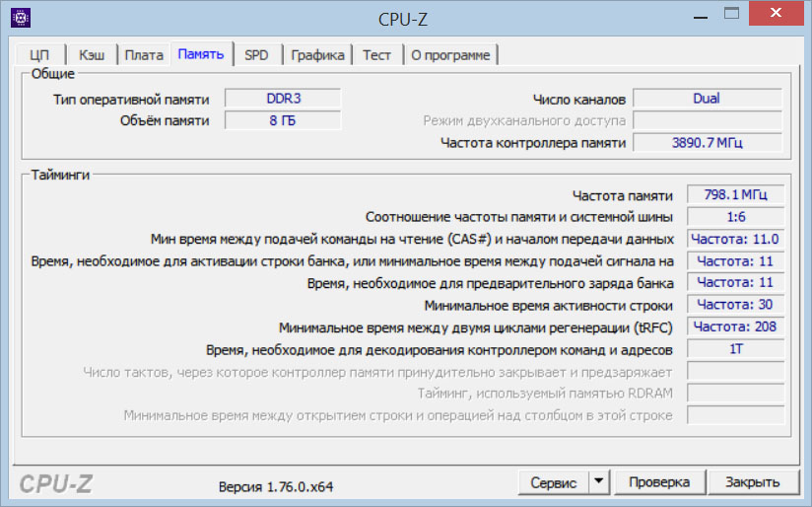Click the Общие group heading

(x=53, y=74)
